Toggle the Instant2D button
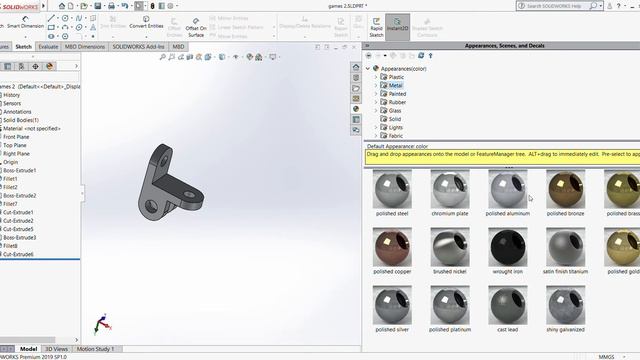640x360 pixels. tap(398, 27)
